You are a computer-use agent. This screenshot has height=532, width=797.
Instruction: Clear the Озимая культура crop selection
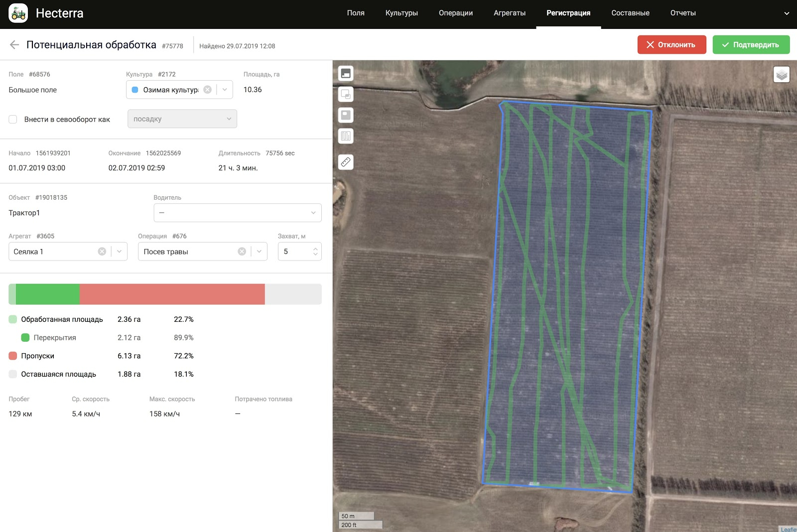click(x=208, y=90)
